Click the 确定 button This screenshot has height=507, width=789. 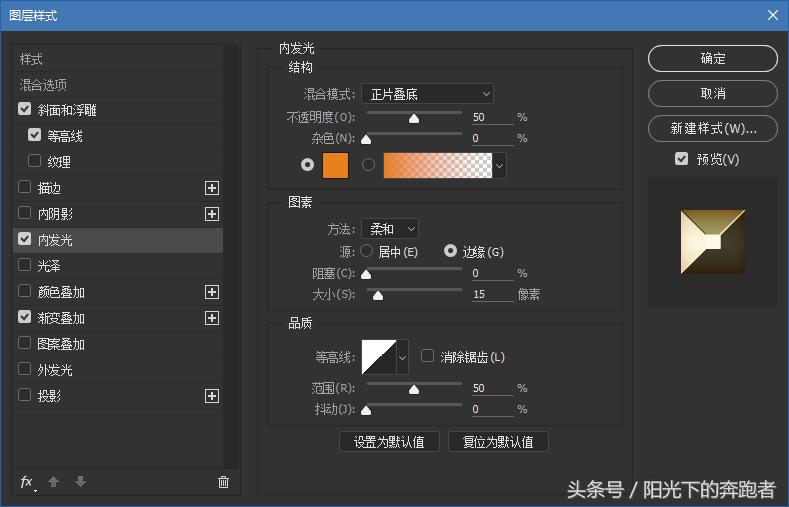712,59
